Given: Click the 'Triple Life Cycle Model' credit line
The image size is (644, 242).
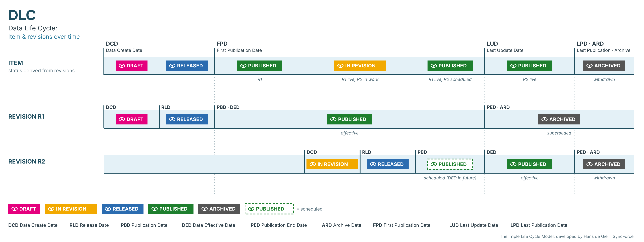Looking at the screenshot, I should point(566,236).
